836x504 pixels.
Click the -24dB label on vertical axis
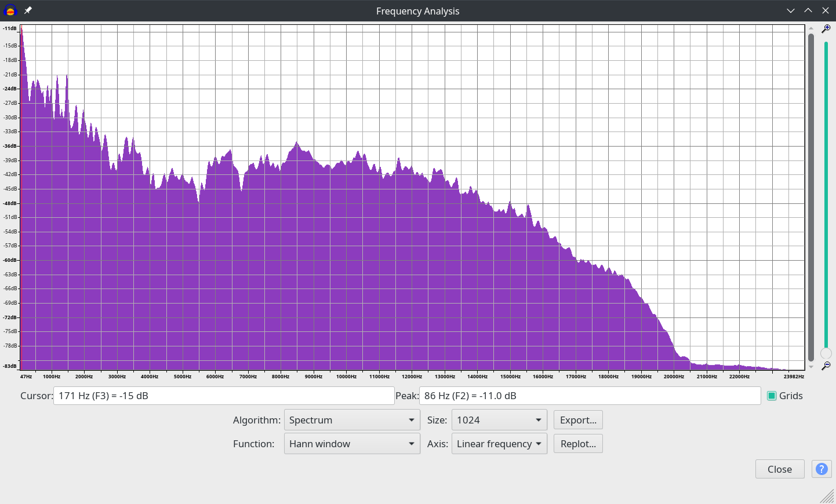(x=10, y=89)
